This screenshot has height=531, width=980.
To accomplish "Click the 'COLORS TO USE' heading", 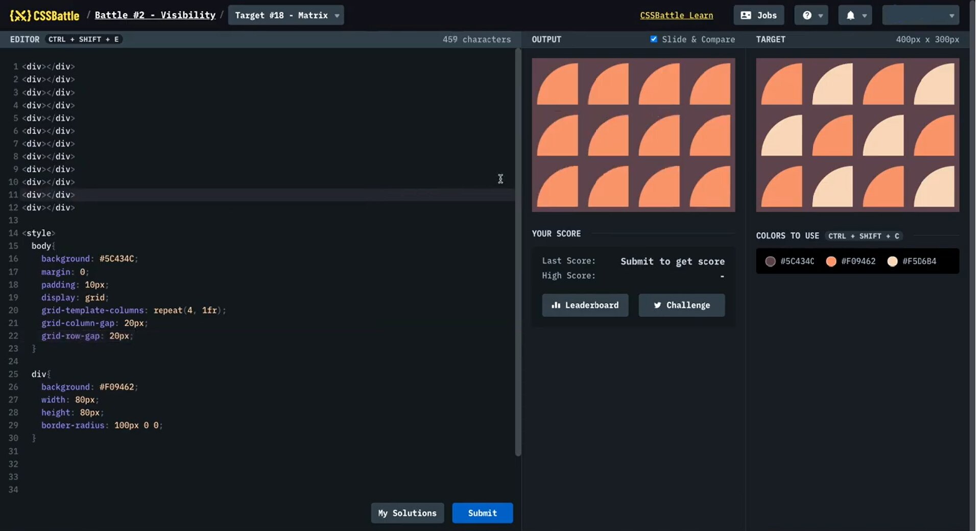I will point(787,236).
